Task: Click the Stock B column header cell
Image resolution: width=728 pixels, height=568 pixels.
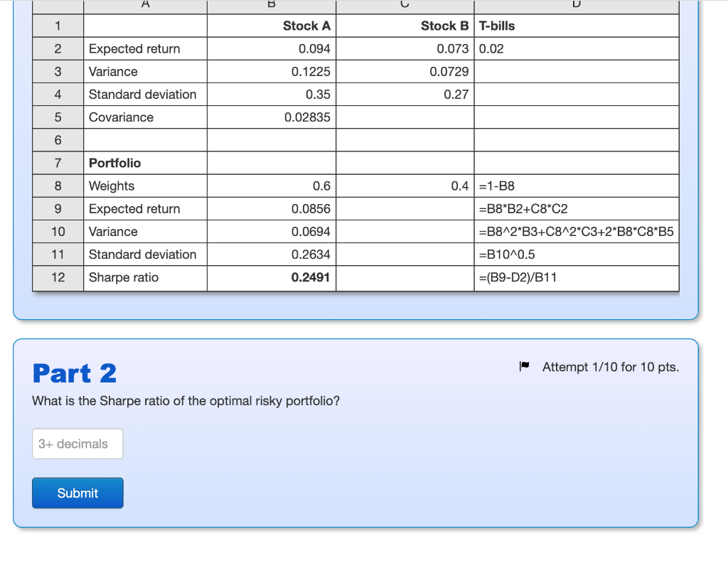Action: 444,26
